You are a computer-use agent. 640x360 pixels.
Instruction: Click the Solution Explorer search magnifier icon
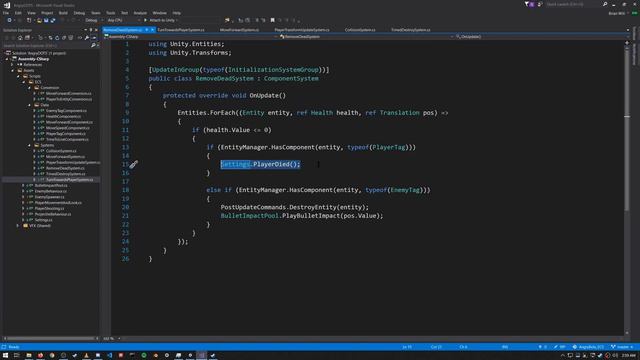tap(93, 45)
